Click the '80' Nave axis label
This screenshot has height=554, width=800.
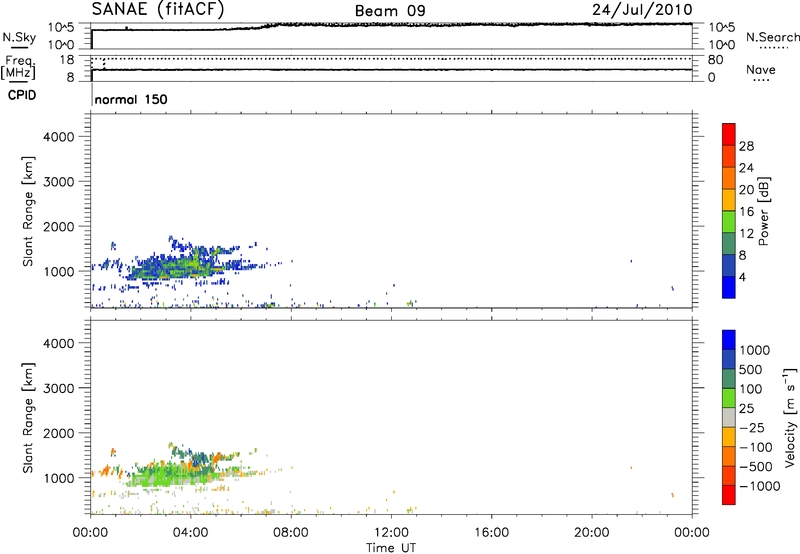(x=715, y=60)
